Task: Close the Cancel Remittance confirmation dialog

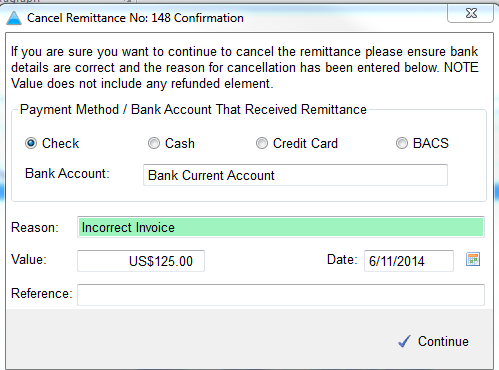Action: pyautogui.click(x=470, y=13)
